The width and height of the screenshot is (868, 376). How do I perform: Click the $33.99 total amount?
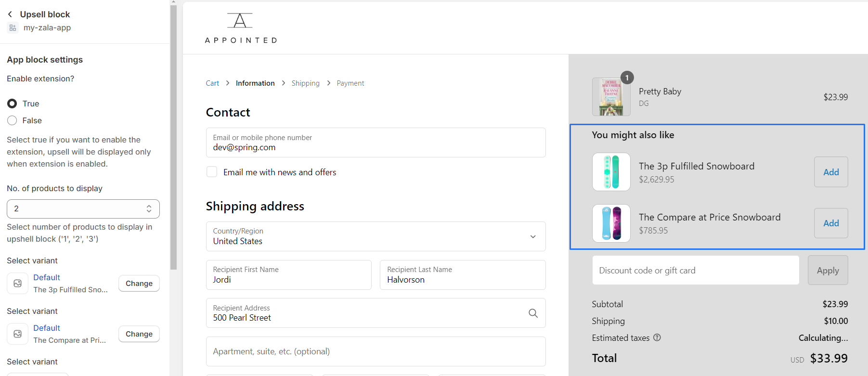coord(829,358)
